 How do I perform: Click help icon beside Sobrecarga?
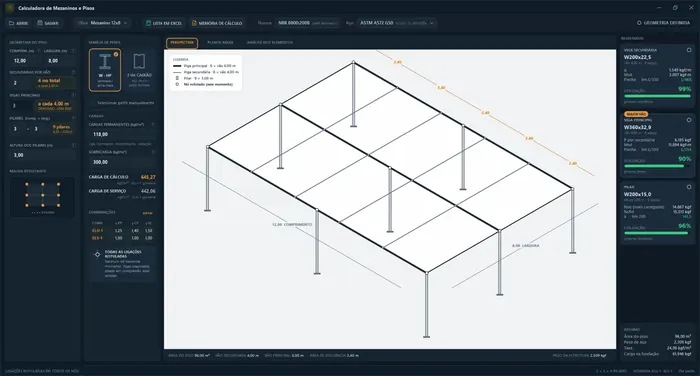[153, 152]
